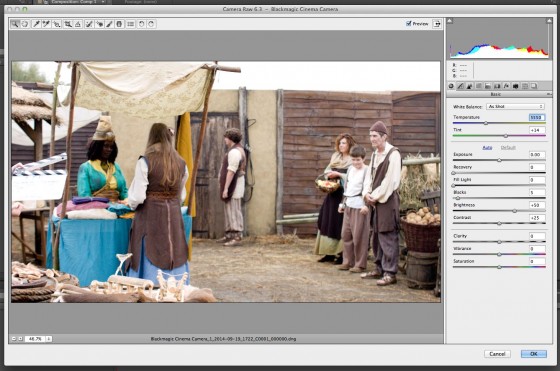This screenshot has width=560, height=371.
Task: Toggle highlight clipping warning on histogram
Action: (x=549, y=21)
